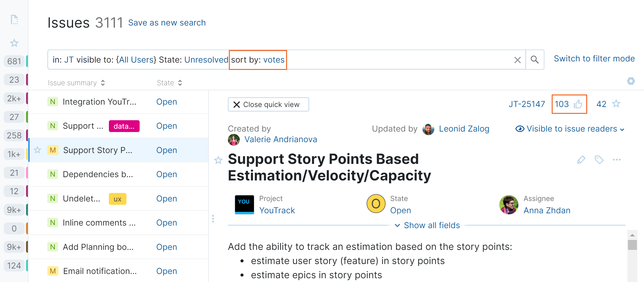
Task: Clear the search query with the X icon
Action: [x=518, y=60]
